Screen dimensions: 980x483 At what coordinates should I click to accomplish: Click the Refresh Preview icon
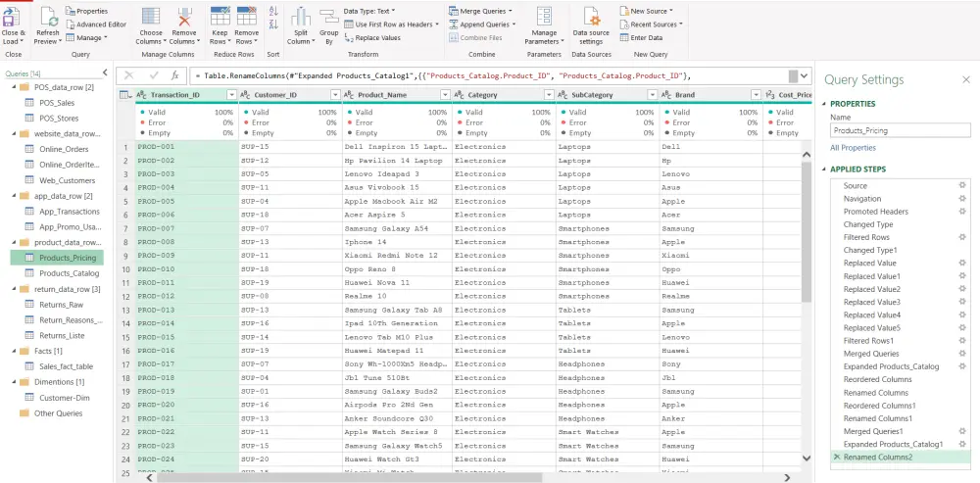pos(49,17)
